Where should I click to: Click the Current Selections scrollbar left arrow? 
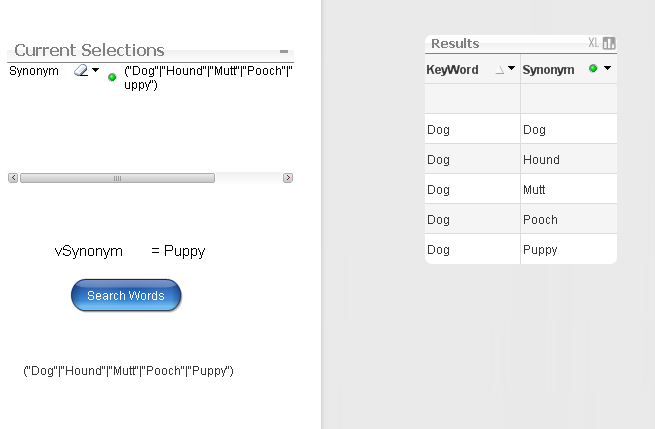pos(13,178)
